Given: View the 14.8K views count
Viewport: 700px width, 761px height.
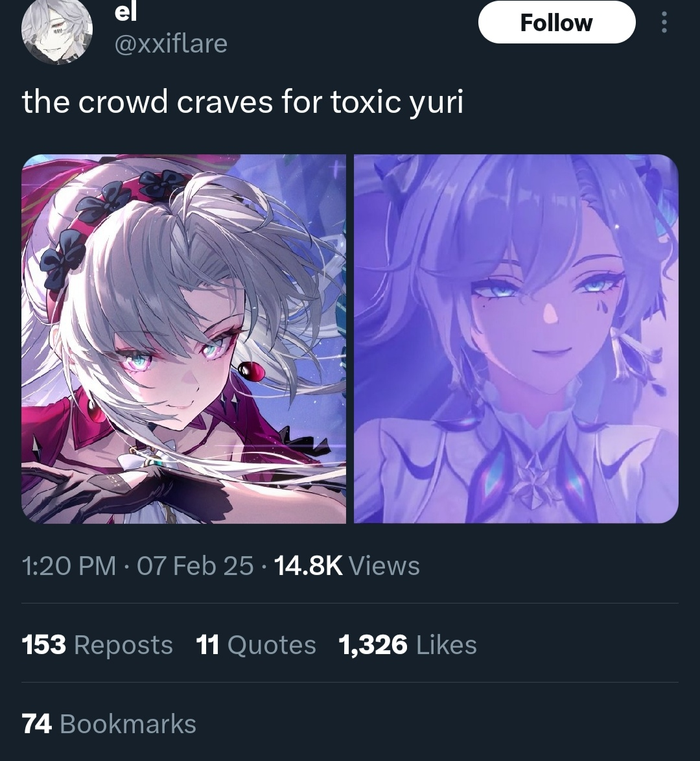Looking at the screenshot, I should [309, 566].
